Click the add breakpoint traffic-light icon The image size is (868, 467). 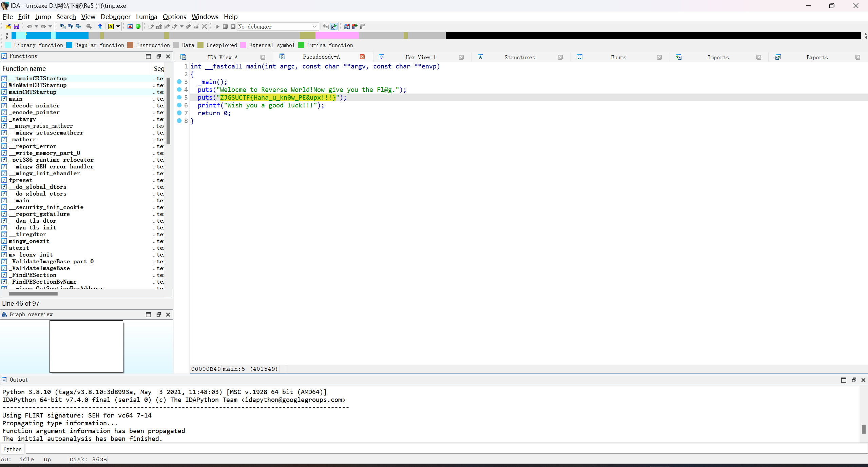tap(354, 26)
